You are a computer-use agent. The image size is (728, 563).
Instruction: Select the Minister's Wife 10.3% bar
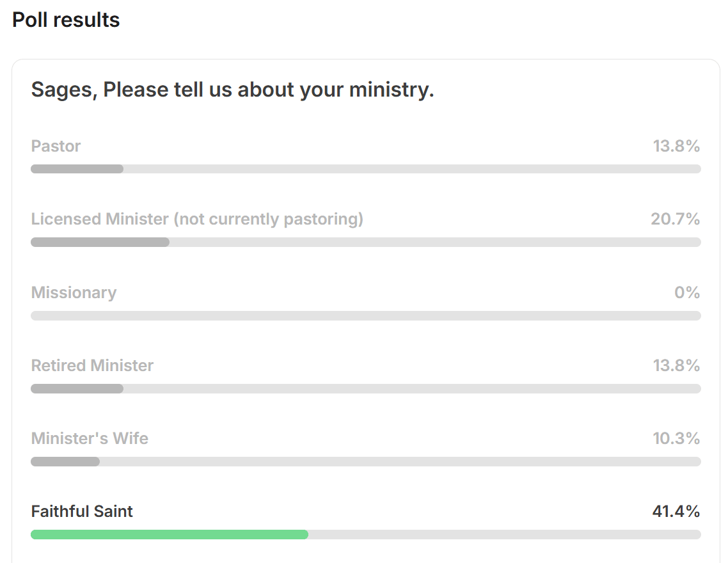click(x=366, y=461)
